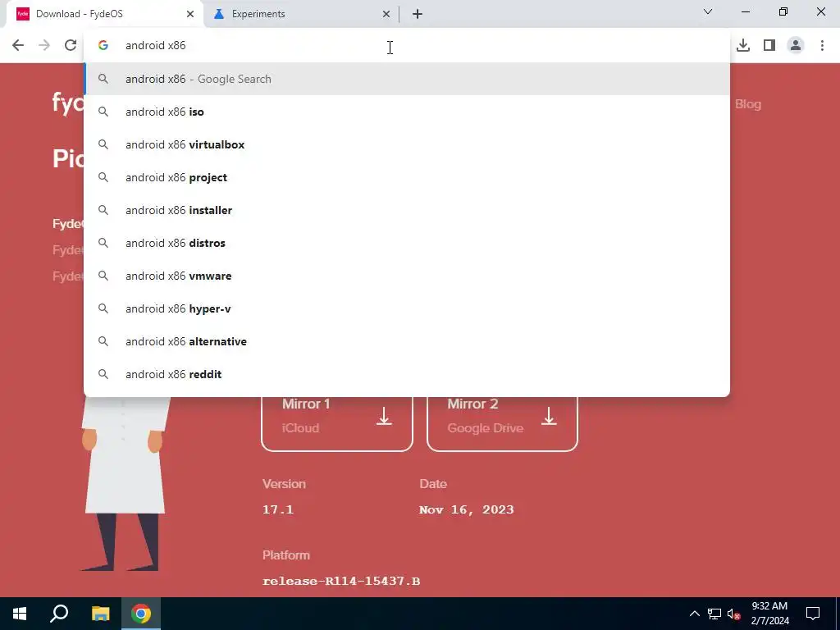Click the muted volume tray icon
The image size is (840, 630).
point(734,614)
